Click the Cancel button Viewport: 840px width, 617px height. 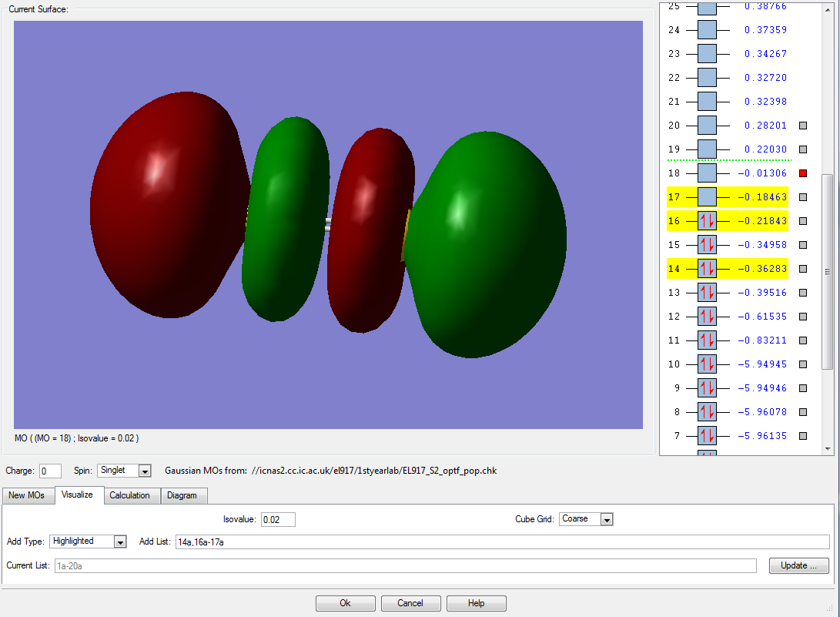click(x=411, y=603)
